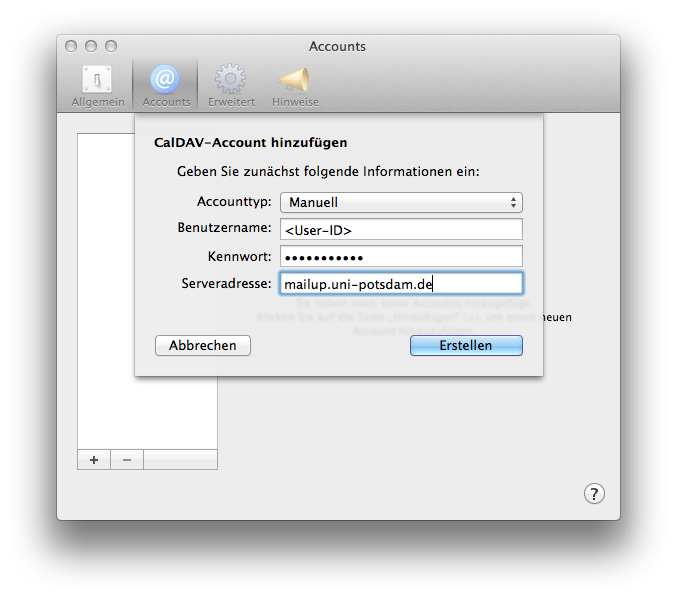Click the Serveradresse field with mailup.uni-potsdam.de
The width and height of the screenshot is (677, 599).
(401, 284)
